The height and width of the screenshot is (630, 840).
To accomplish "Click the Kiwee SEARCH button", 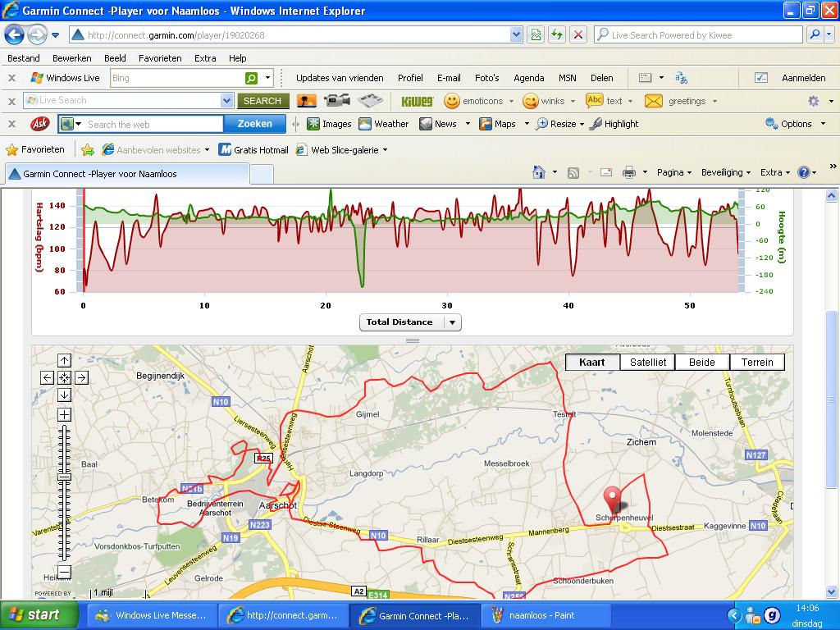I will click(262, 101).
